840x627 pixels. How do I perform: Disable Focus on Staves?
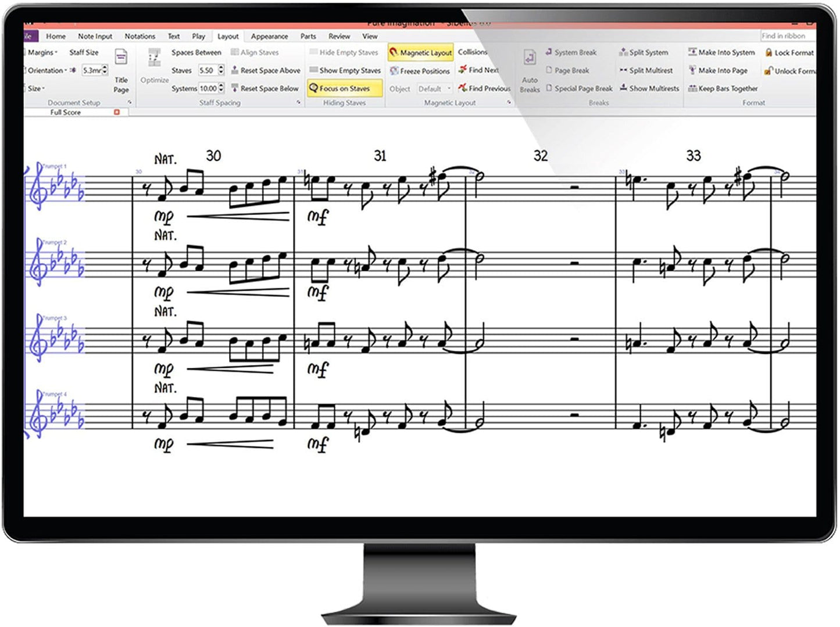tap(344, 88)
